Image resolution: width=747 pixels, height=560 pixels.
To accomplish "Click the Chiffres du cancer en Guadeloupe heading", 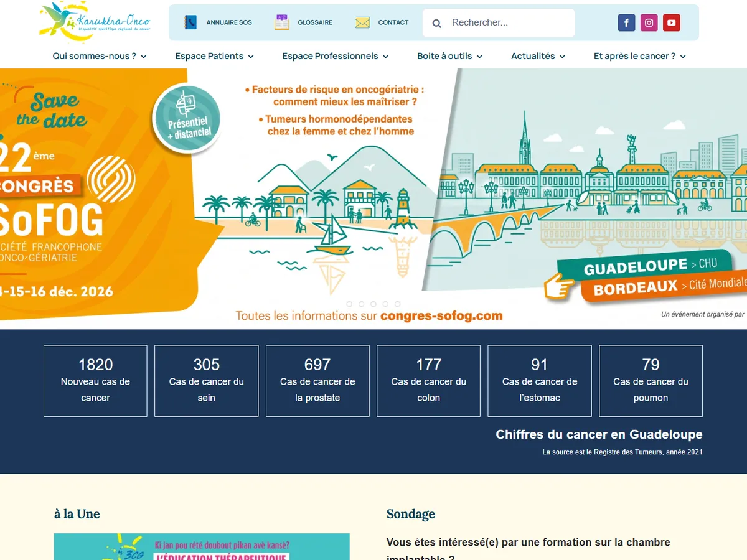I will [x=599, y=434].
